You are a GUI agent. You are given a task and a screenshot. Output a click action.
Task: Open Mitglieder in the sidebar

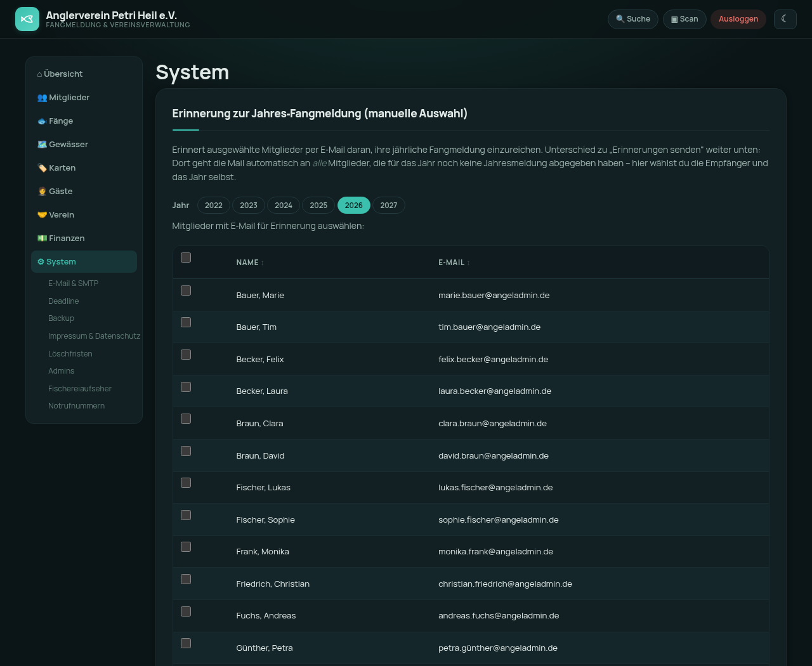84,98
